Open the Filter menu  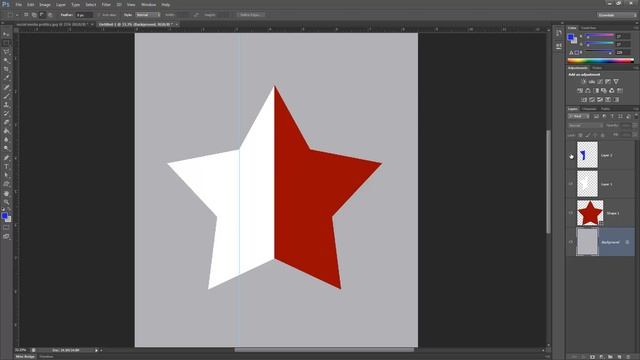pyautogui.click(x=106, y=4)
